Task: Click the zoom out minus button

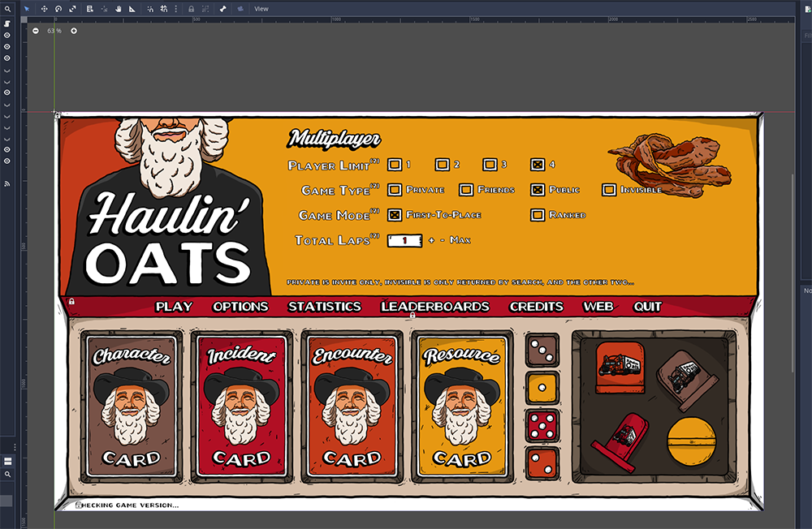Action: pyautogui.click(x=36, y=31)
